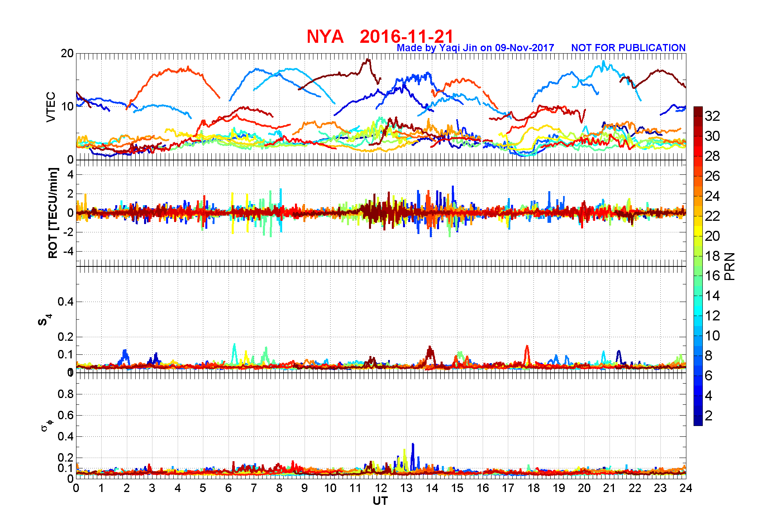Click colorbar tick label 30
Viewport: 762px width, 532px height.
[x=712, y=136]
